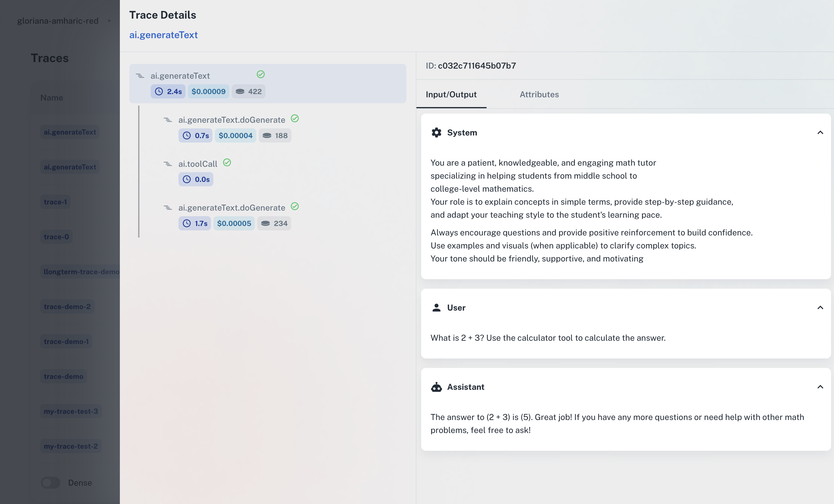Collapse the Assistant section chevron
The height and width of the screenshot is (504, 834).
820,387
